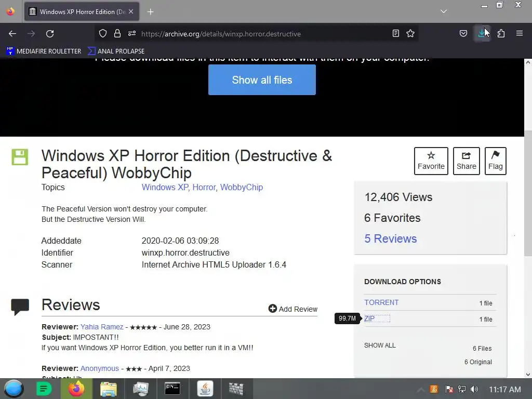The width and height of the screenshot is (532, 399).
Task: Click Add Review
Action: [293, 309]
